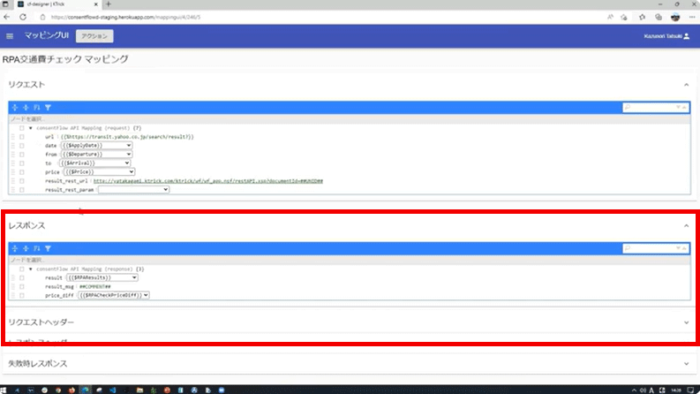Collapse all nodes in request tree toolbar
The height and width of the screenshot is (394, 700).
click(26, 108)
